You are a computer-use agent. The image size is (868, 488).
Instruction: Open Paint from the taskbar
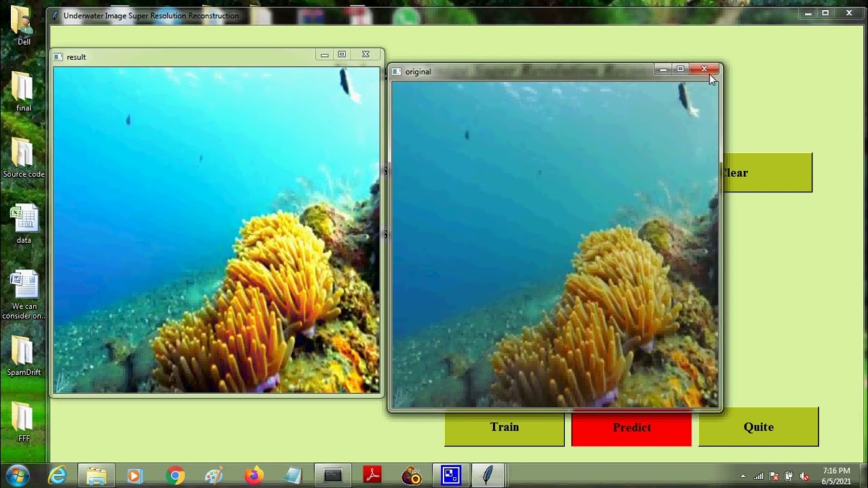(214, 476)
